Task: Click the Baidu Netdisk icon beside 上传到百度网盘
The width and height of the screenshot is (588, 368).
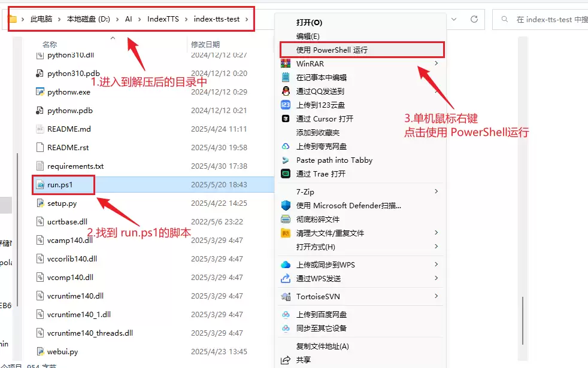Action: pyautogui.click(x=286, y=314)
